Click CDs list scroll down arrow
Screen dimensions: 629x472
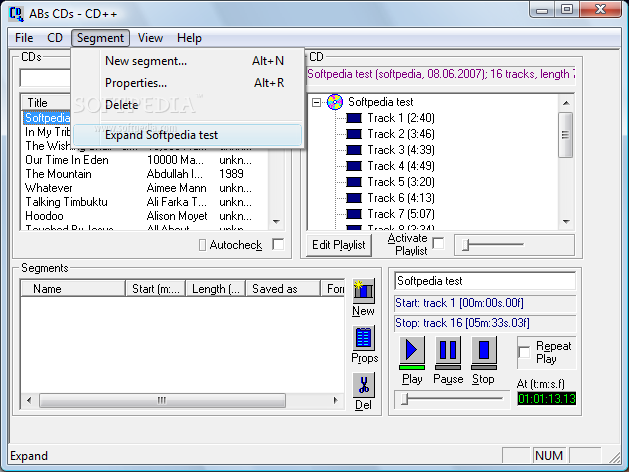(x=276, y=222)
